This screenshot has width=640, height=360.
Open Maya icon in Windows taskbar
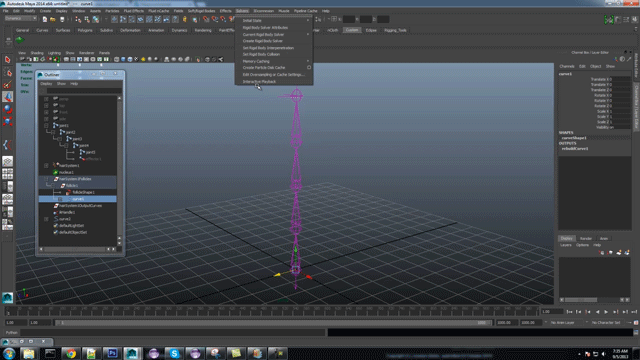[133, 353]
